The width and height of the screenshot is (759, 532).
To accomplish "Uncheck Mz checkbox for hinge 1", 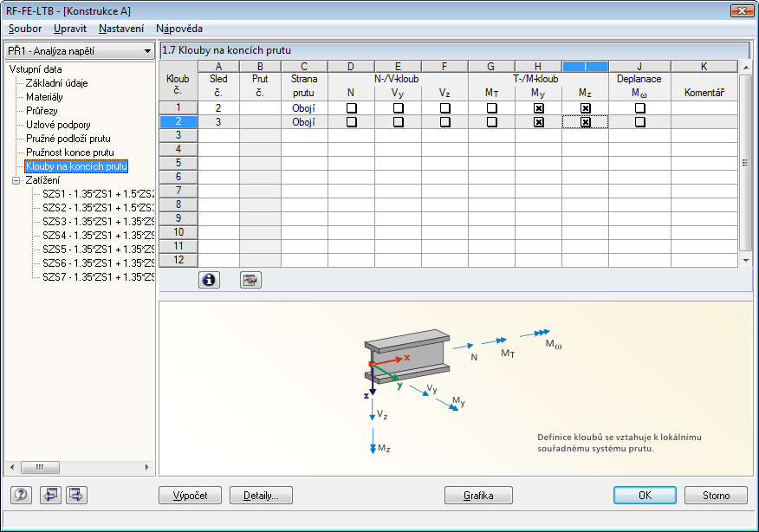I will 585,108.
